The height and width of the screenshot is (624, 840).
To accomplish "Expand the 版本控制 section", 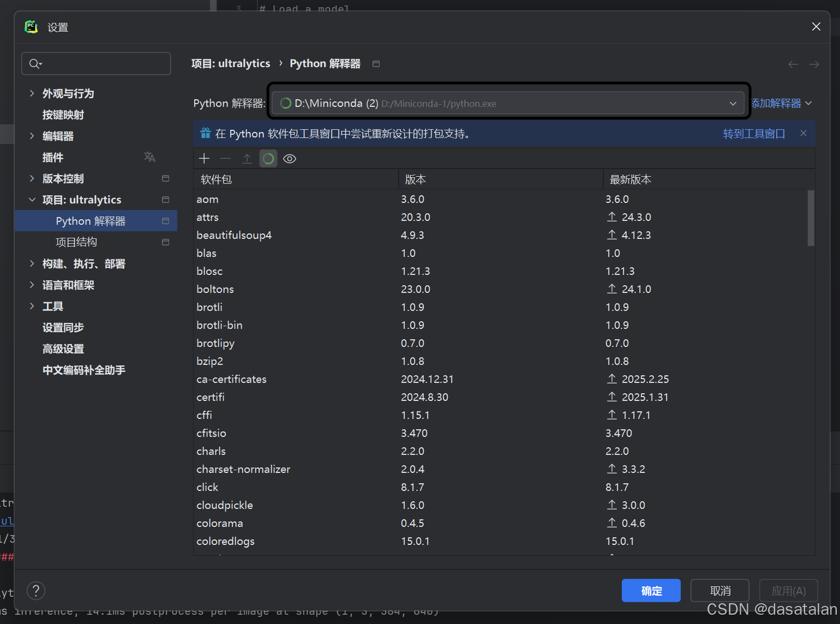I will pyautogui.click(x=32, y=178).
